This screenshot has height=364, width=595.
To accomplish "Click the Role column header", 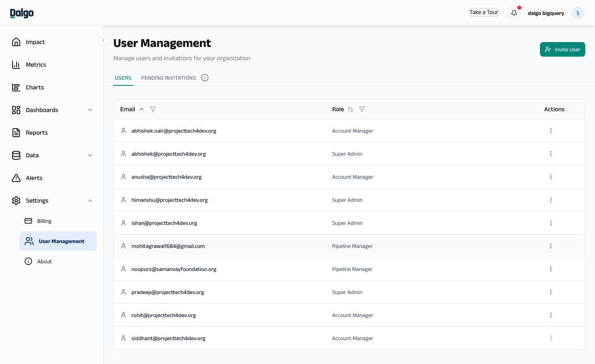I will (338, 109).
